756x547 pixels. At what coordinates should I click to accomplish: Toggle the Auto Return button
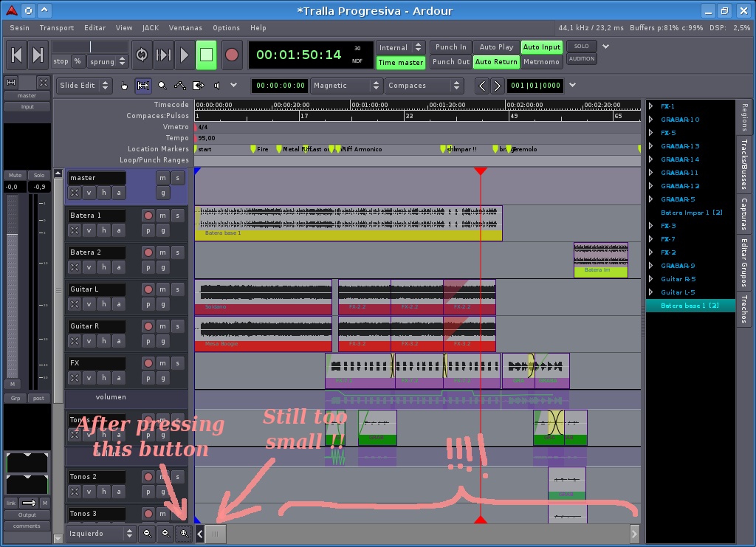(495, 62)
